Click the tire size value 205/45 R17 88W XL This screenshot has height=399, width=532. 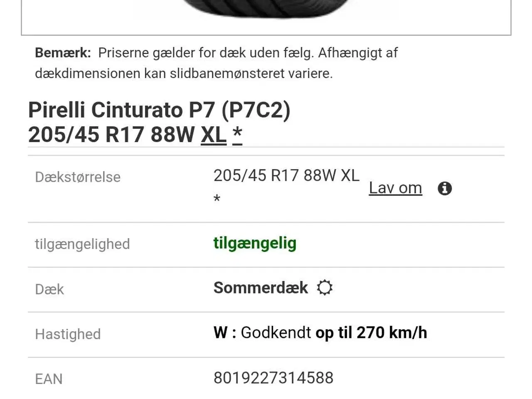286,175
